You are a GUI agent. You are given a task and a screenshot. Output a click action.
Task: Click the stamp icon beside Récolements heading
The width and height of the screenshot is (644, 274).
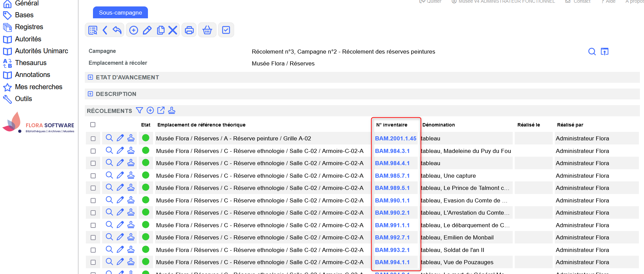(x=172, y=110)
